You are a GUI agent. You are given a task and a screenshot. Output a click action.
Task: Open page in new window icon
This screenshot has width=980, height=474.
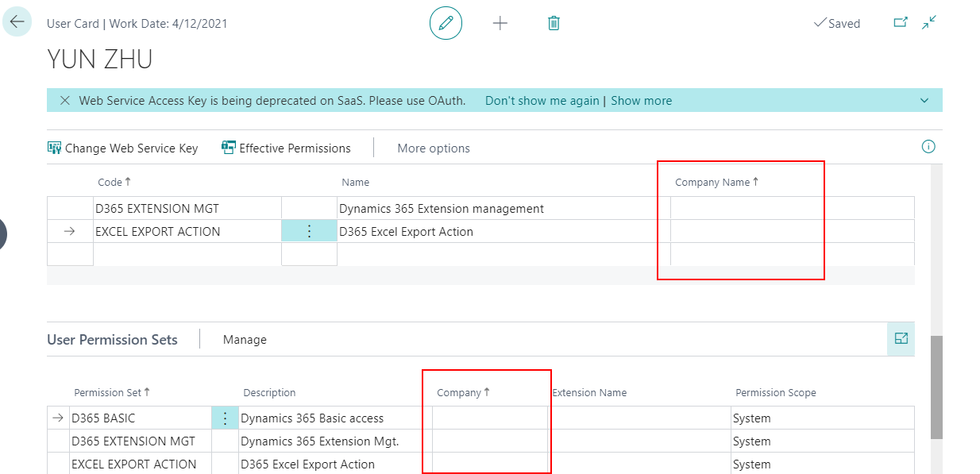tap(901, 23)
